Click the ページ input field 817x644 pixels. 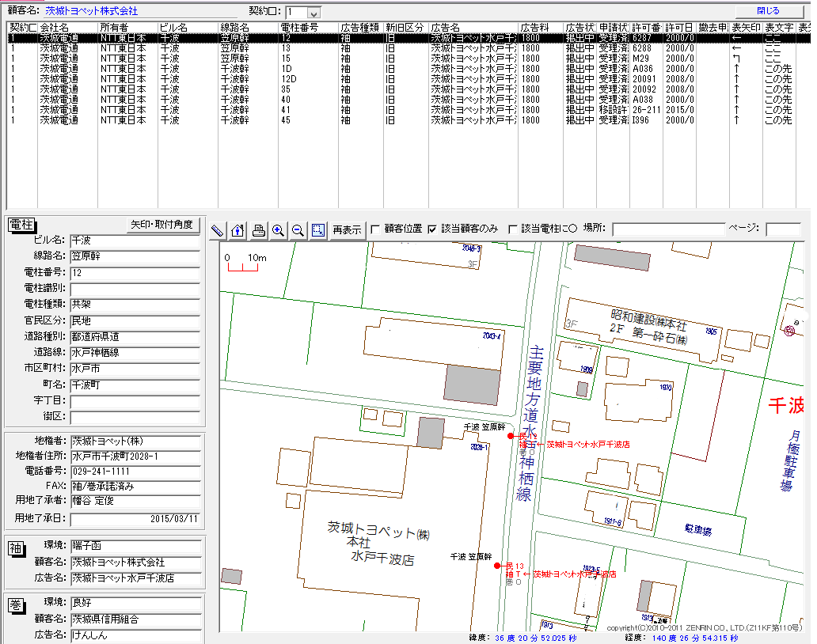[x=783, y=229]
